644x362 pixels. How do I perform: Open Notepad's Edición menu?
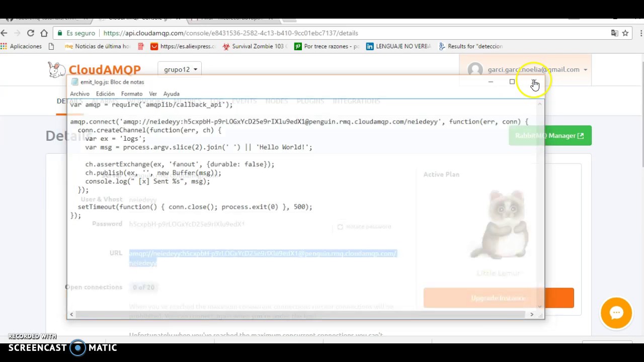click(105, 94)
